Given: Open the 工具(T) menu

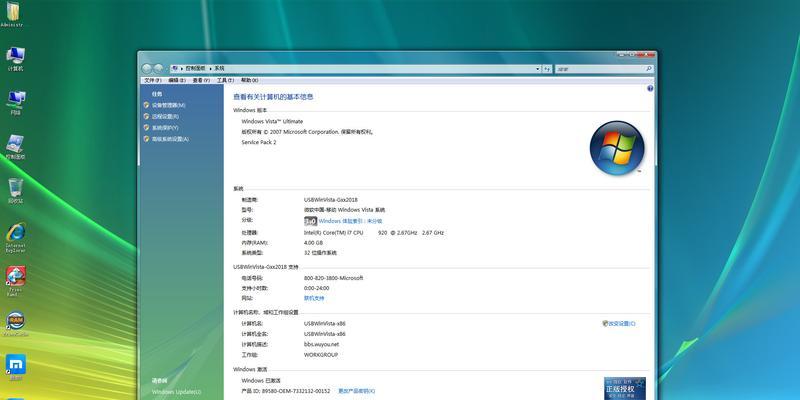Looking at the screenshot, I should tap(225, 81).
